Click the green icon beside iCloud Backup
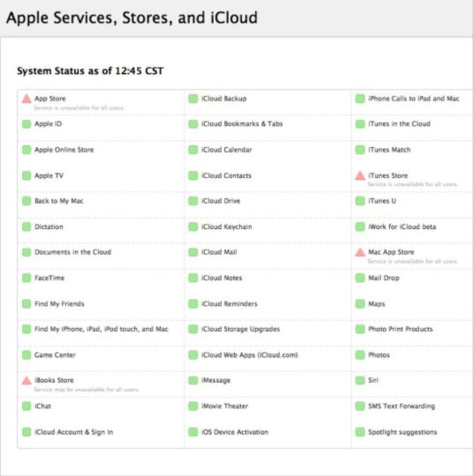The height and width of the screenshot is (476, 473). tap(193, 99)
